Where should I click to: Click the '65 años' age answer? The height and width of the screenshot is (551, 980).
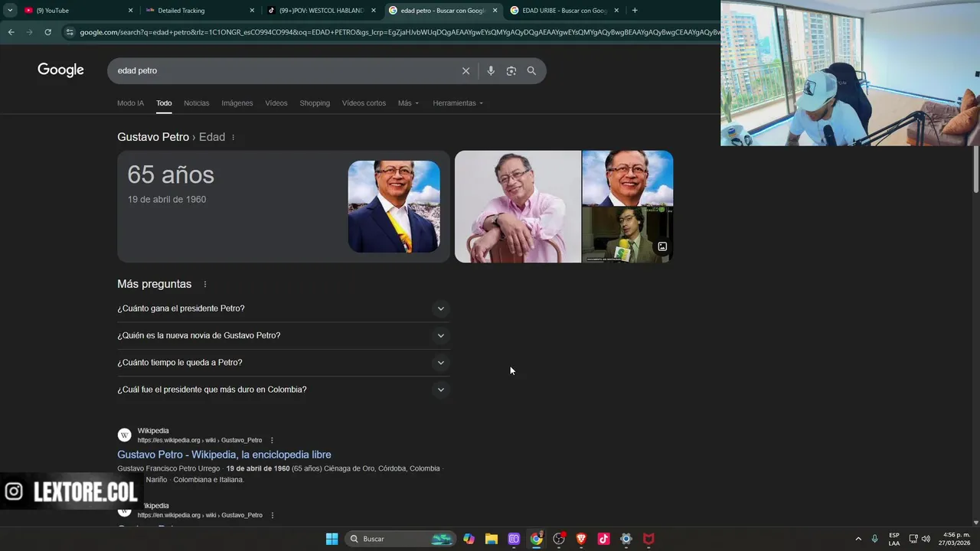click(x=171, y=174)
